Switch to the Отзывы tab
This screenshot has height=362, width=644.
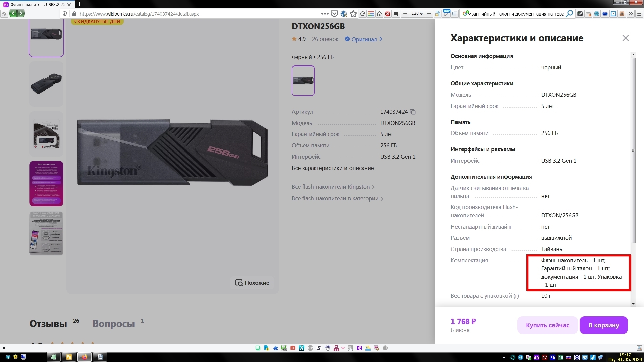[x=48, y=324]
